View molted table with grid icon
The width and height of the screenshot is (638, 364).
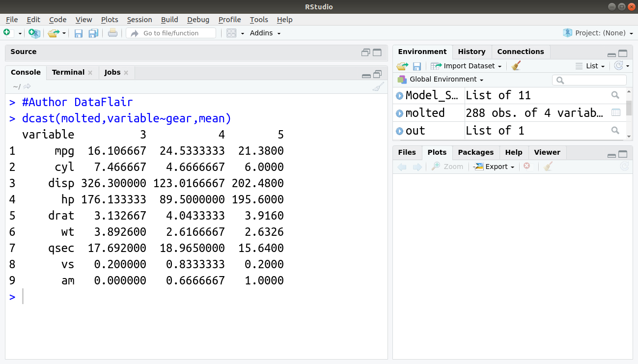click(x=615, y=112)
